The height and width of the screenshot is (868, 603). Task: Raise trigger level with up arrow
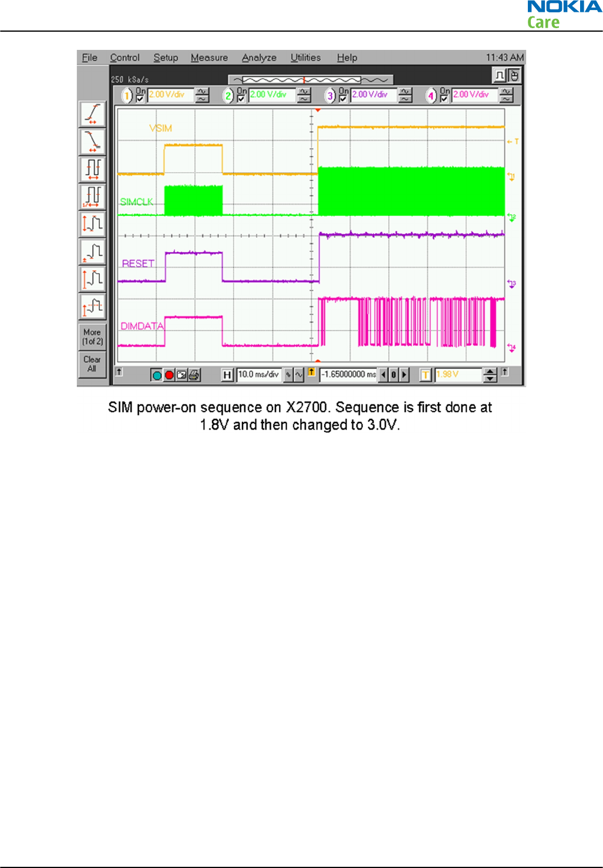pyautogui.click(x=490, y=371)
